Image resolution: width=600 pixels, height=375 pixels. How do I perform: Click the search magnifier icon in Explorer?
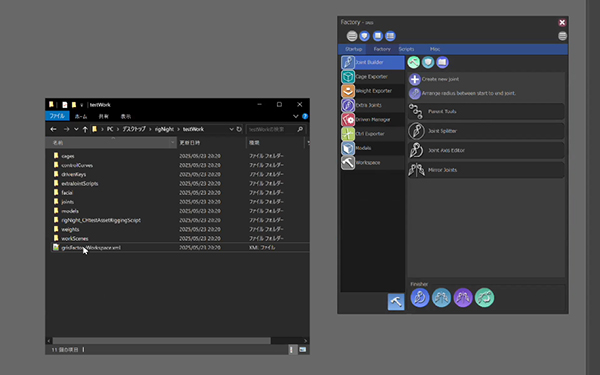coord(300,129)
